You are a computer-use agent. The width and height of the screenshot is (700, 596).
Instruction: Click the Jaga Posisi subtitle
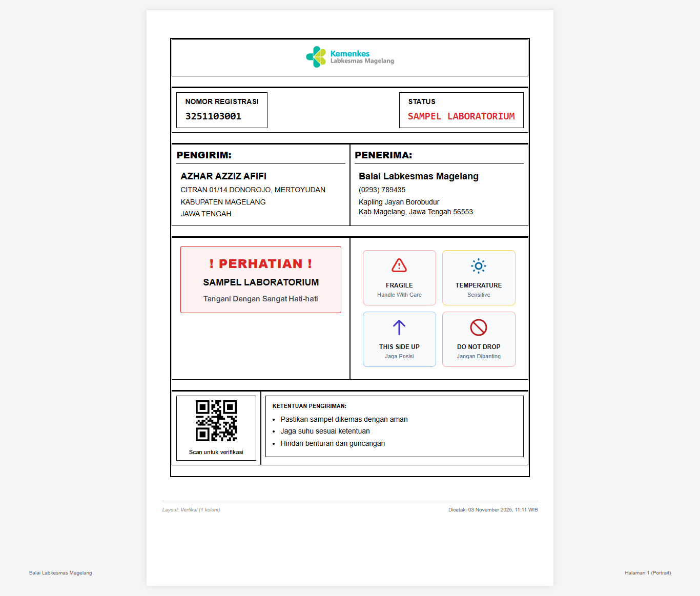pyautogui.click(x=399, y=356)
